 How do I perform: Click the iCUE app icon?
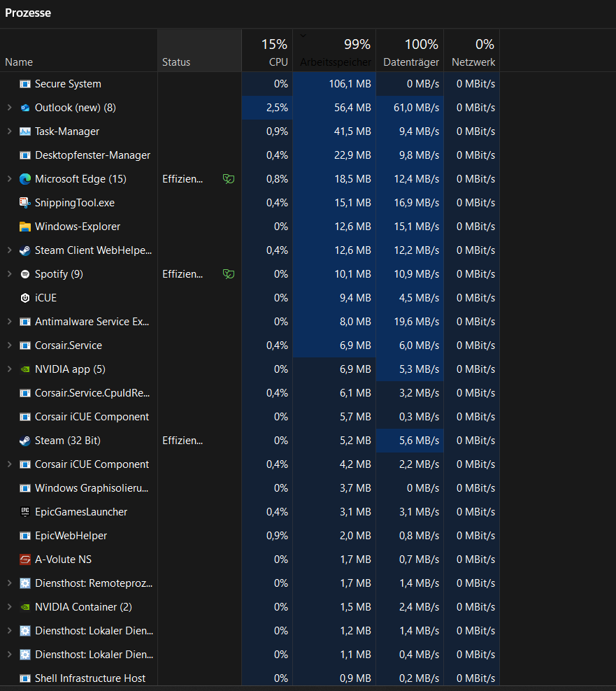click(x=25, y=298)
